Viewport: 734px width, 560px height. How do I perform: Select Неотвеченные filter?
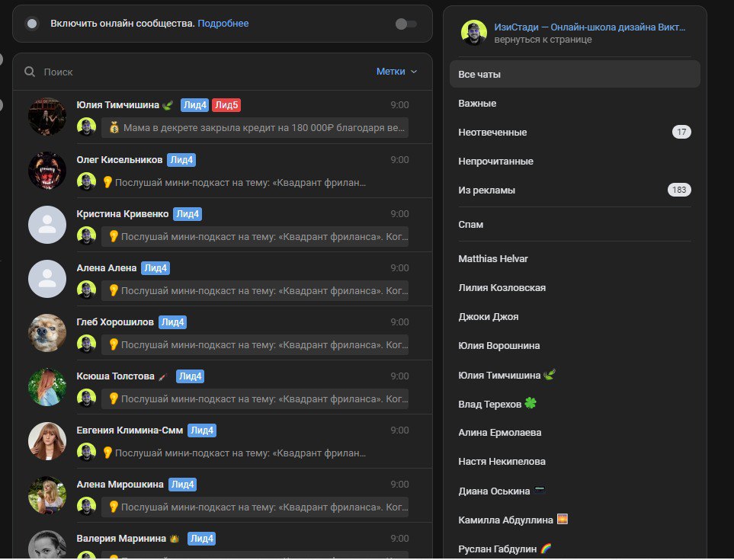575,133
